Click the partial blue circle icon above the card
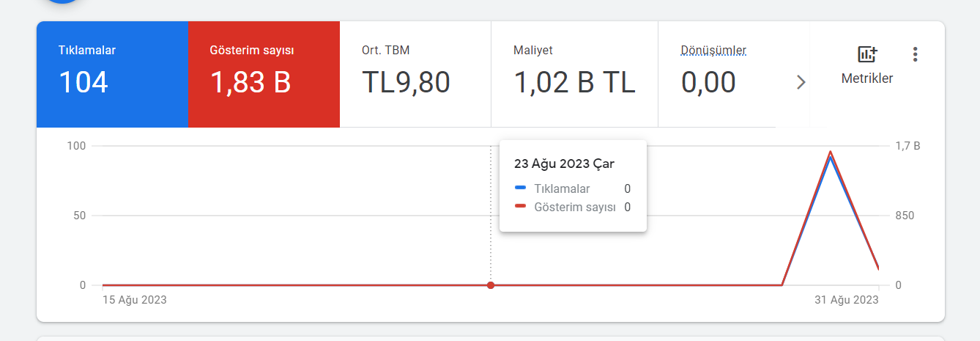 pyautogui.click(x=62, y=1)
